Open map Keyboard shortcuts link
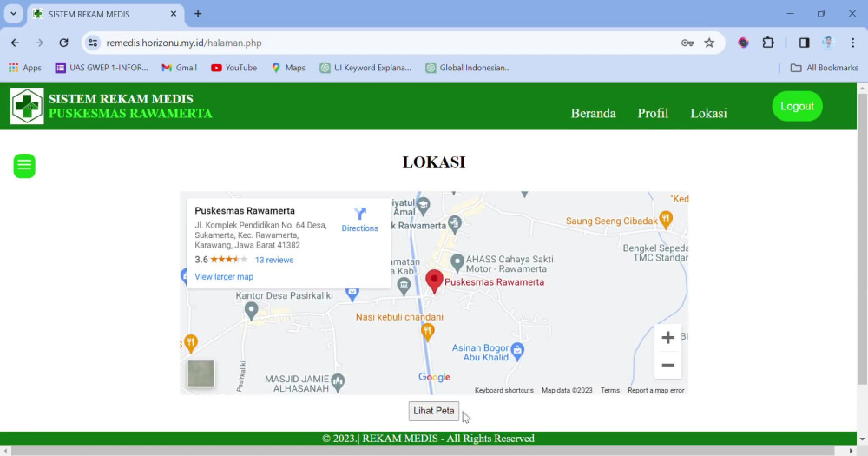 click(x=503, y=390)
